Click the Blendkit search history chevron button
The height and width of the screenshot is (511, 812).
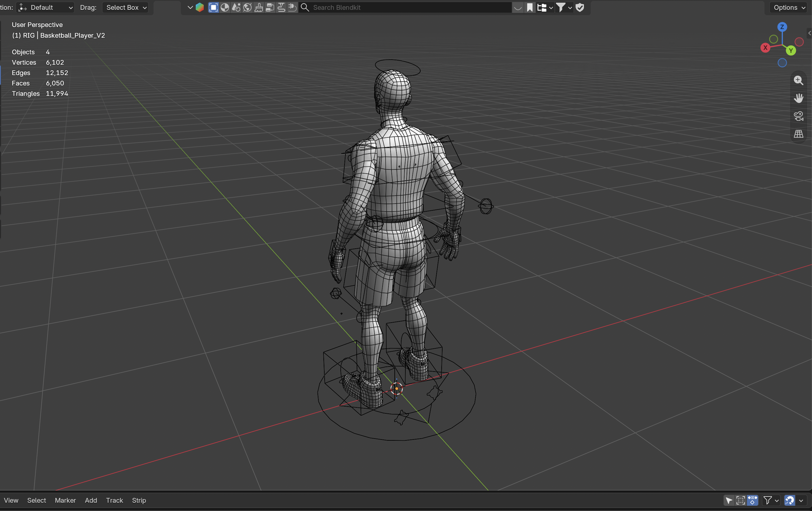[518, 7]
